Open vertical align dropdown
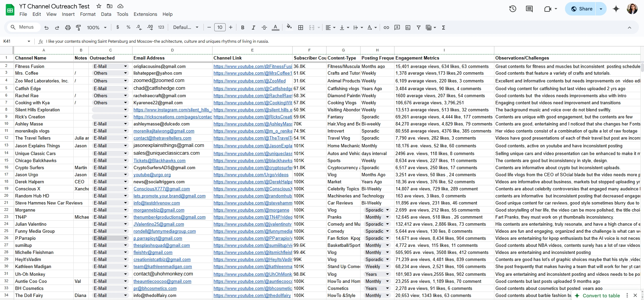Image resolution: width=644 pixels, height=300 pixels. pos(344,28)
